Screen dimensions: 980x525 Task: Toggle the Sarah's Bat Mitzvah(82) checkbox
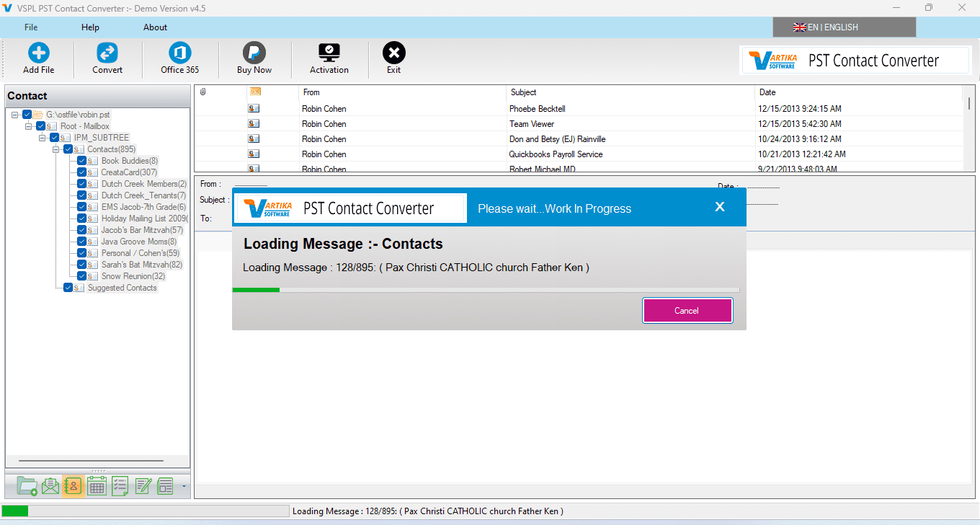(x=81, y=265)
